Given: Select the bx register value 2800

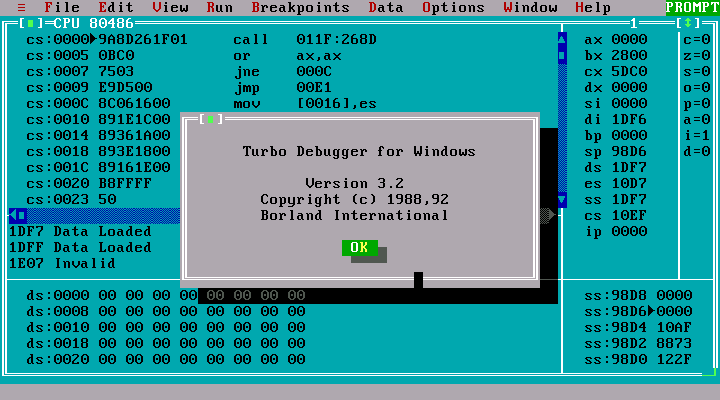Looking at the screenshot, I should tap(629, 56).
